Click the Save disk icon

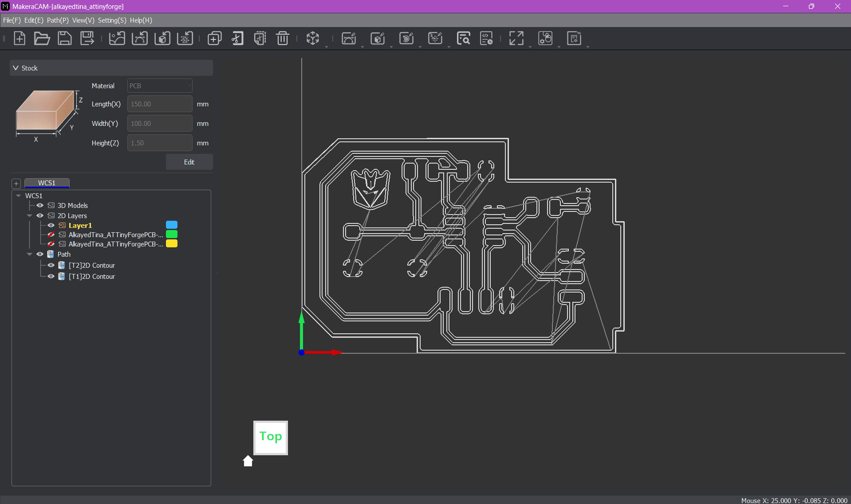65,39
